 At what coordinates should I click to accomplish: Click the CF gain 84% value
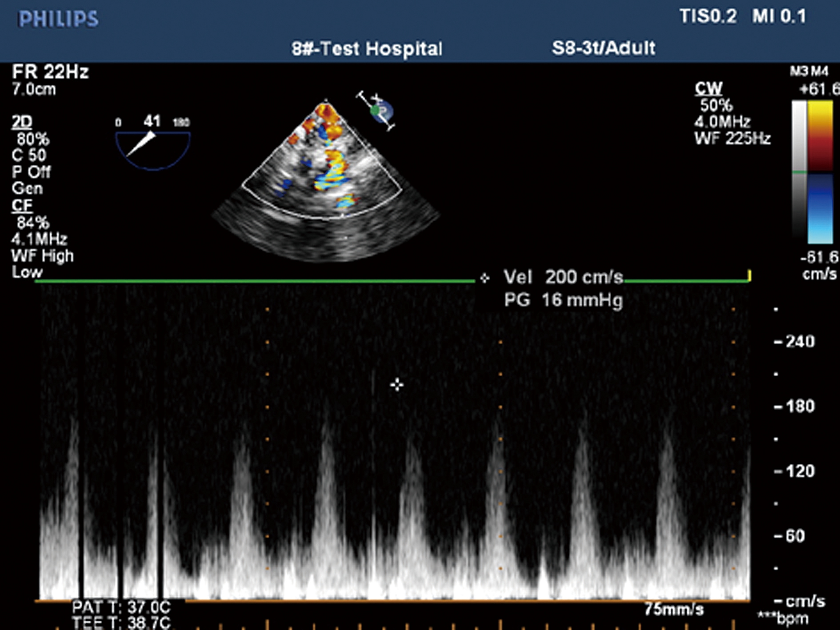[33, 222]
